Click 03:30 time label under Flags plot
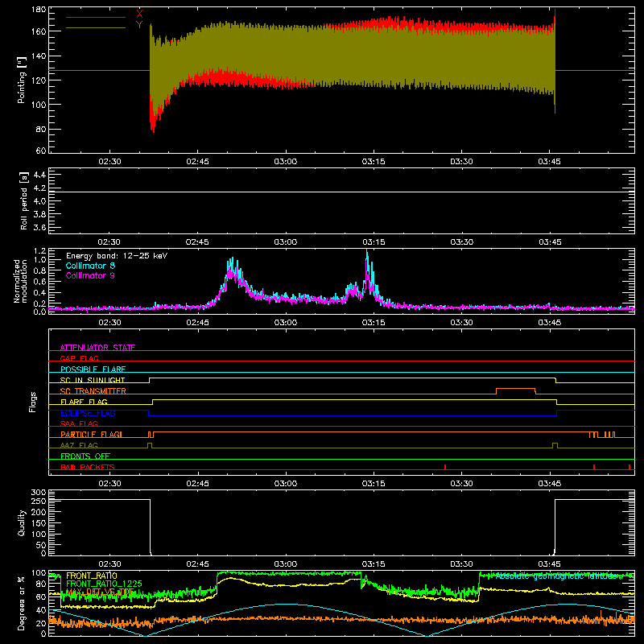644x644 pixels. (461, 484)
